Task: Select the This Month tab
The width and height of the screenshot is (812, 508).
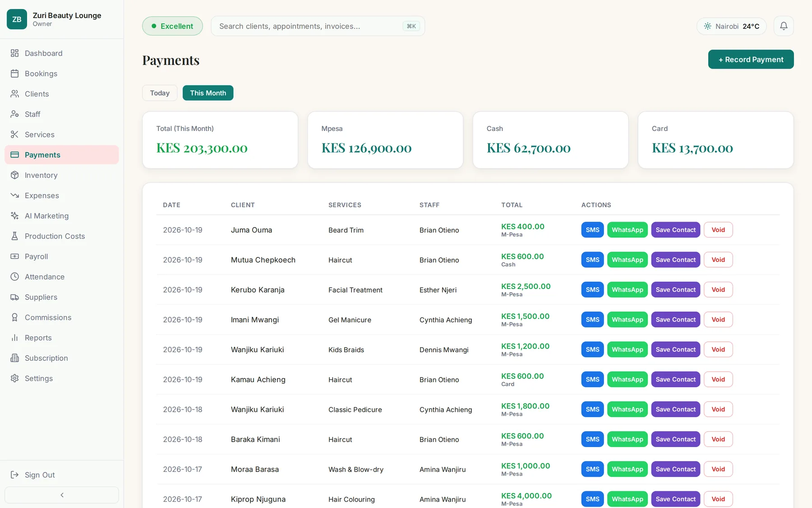Action: [208, 93]
